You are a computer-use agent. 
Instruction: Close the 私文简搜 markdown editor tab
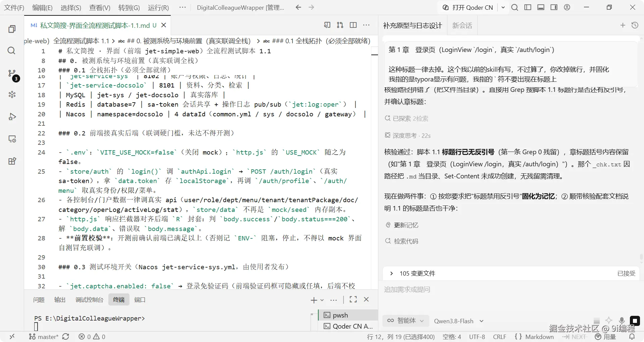pos(164,25)
